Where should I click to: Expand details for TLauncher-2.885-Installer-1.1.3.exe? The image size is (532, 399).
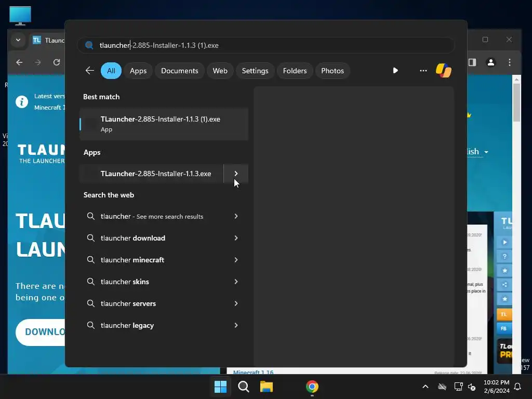coord(236,174)
